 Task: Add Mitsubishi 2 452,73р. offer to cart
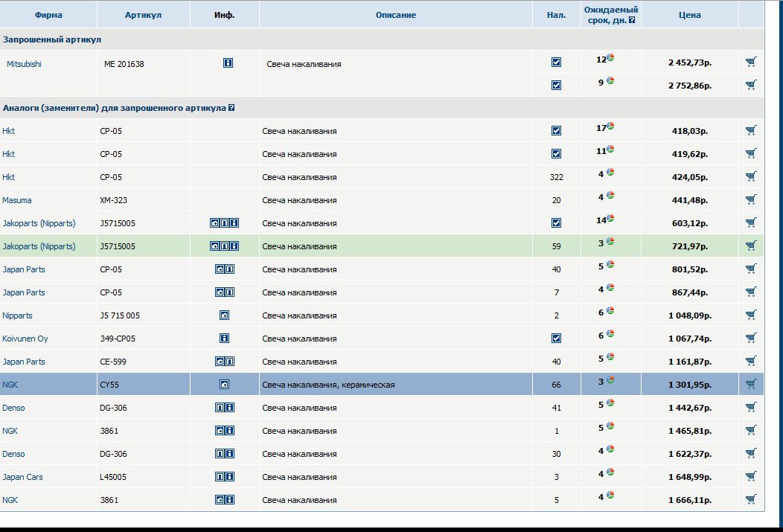click(x=750, y=62)
